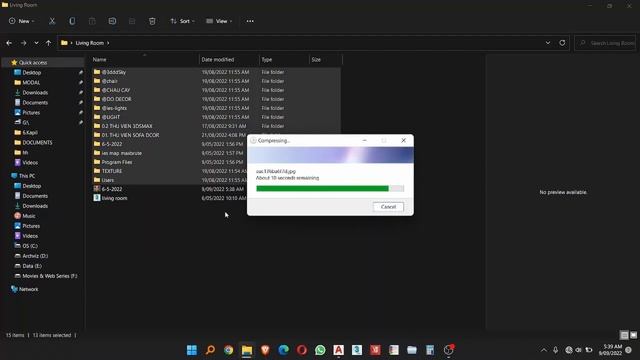Open Movies & Web Series drive

click(x=49, y=276)
